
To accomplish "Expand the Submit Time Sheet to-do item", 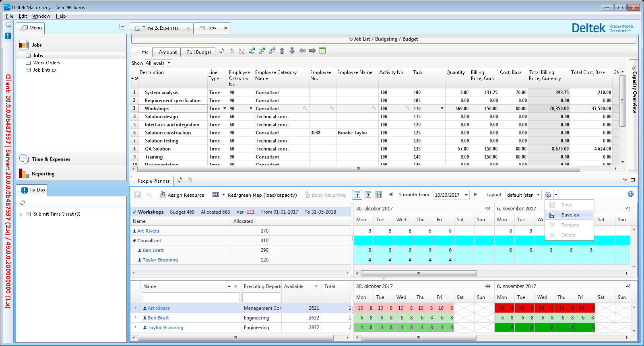I will point(21,214).
